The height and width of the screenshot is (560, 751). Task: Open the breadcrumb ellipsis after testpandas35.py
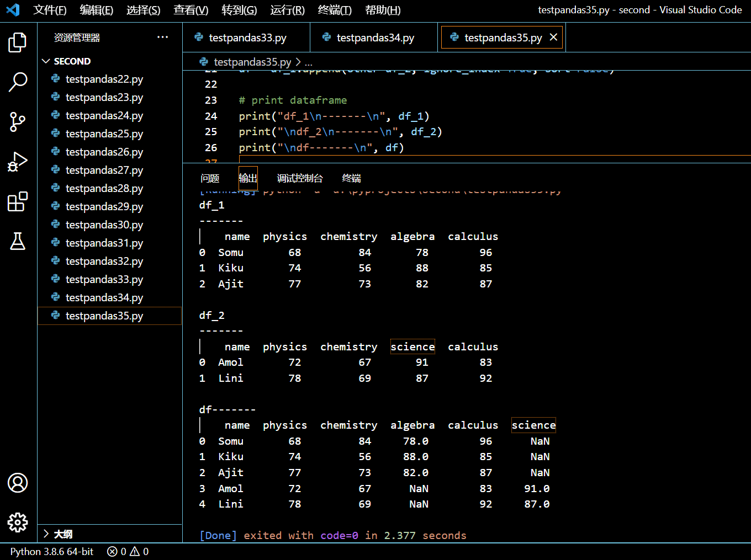pyautogui.click(x=309, y=62)
